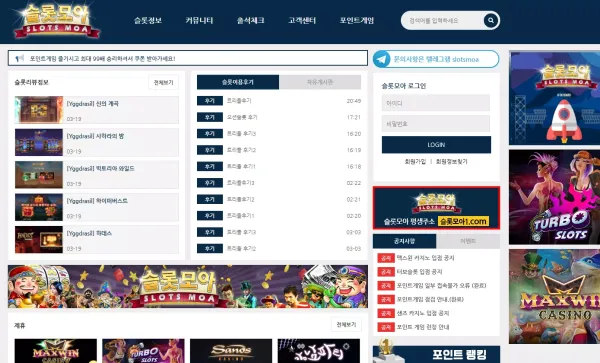Focus the 비밀번호 password field
Image resolution: width=600 pixels, height=363 pixels.
click(x=436, y=124)
